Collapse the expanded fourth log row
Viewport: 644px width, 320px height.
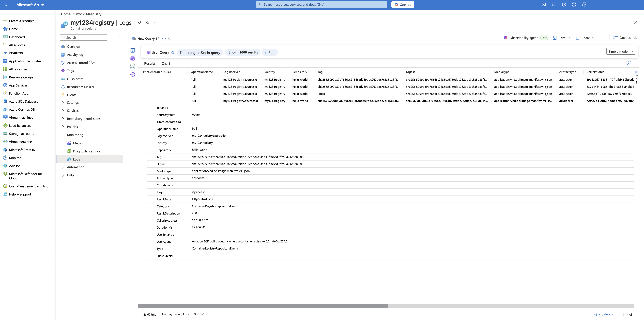(x=143, y=101)
